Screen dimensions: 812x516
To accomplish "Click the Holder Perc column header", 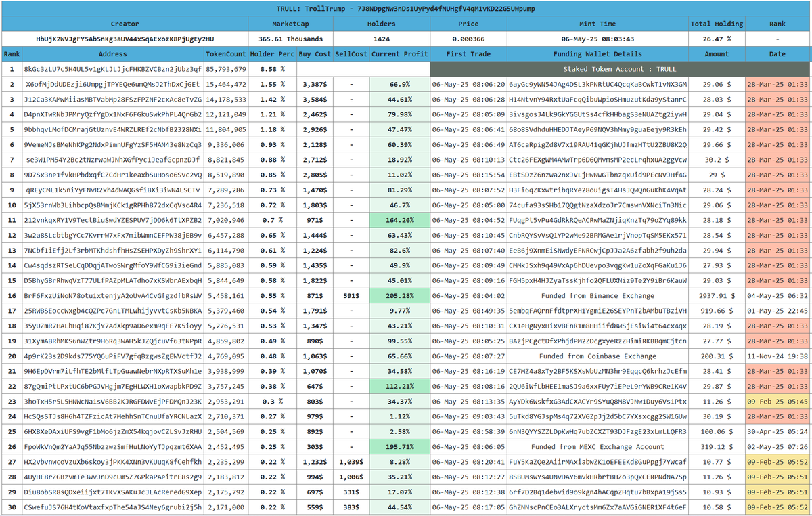I will [x=272, y=53].
